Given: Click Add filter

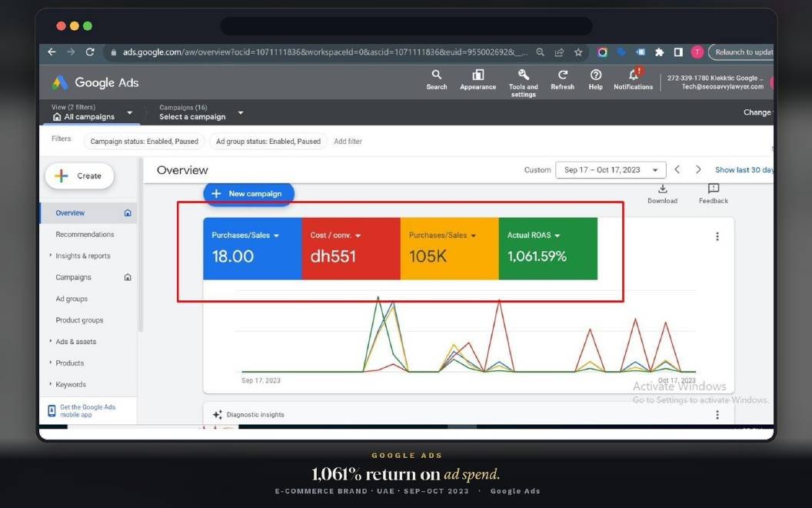Looking at the screenshot, I should coord(348,142).
